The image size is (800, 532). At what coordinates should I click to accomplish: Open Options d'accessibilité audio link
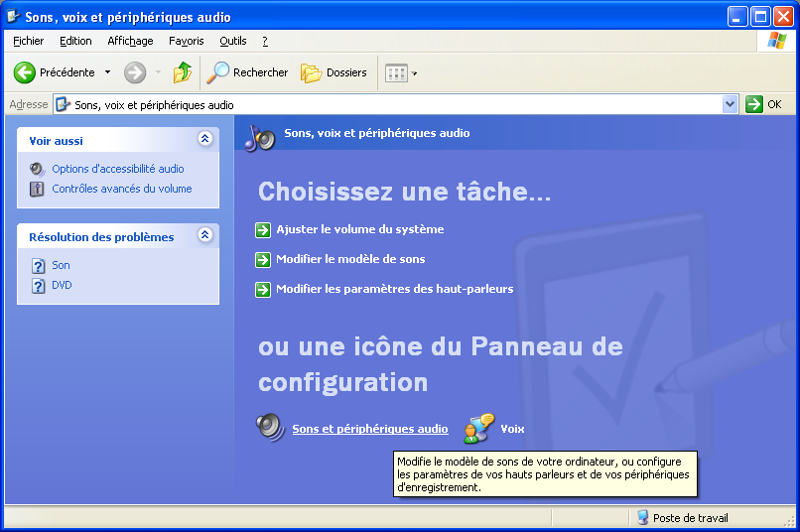tap(118, 169)
